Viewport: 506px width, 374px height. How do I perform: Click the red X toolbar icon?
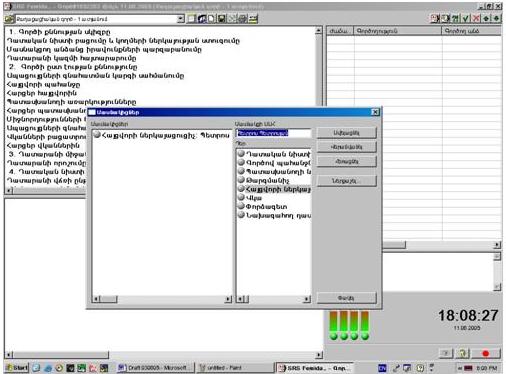click(x=476, y=18)
